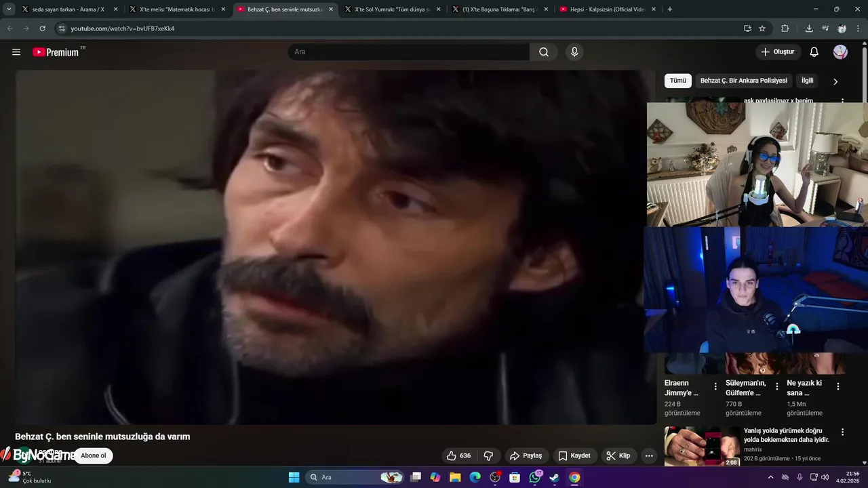
Task: Focus the YouTube Ara search field
Action: tap(408, 52)
